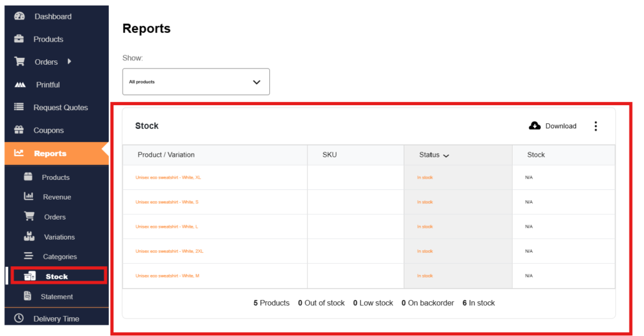Select Categories in Reports submenu
This screenshot has width=644, height=336.
[x=60, y=257]
